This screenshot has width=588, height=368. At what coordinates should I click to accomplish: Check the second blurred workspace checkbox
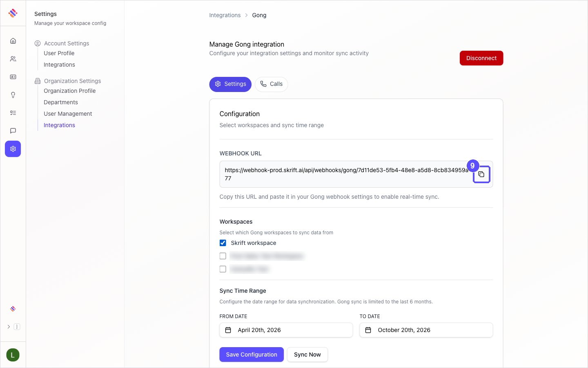coord(223,256)
